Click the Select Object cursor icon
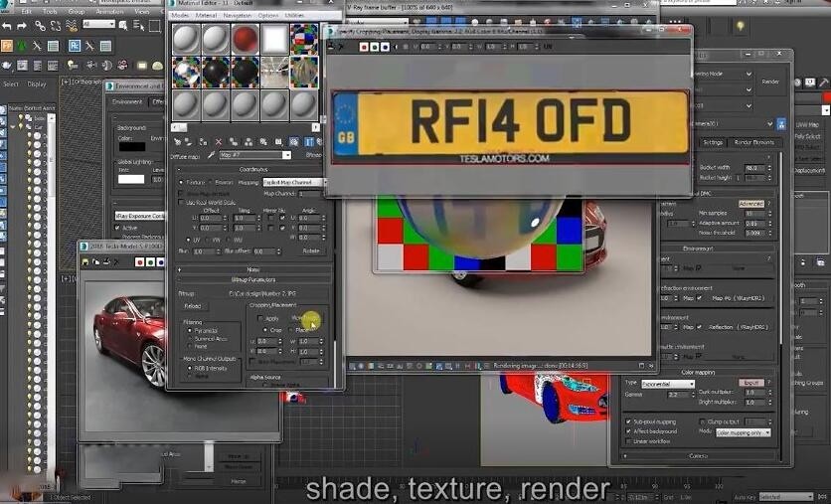Viewport: 831px width, 504px height. coord(123,25)
